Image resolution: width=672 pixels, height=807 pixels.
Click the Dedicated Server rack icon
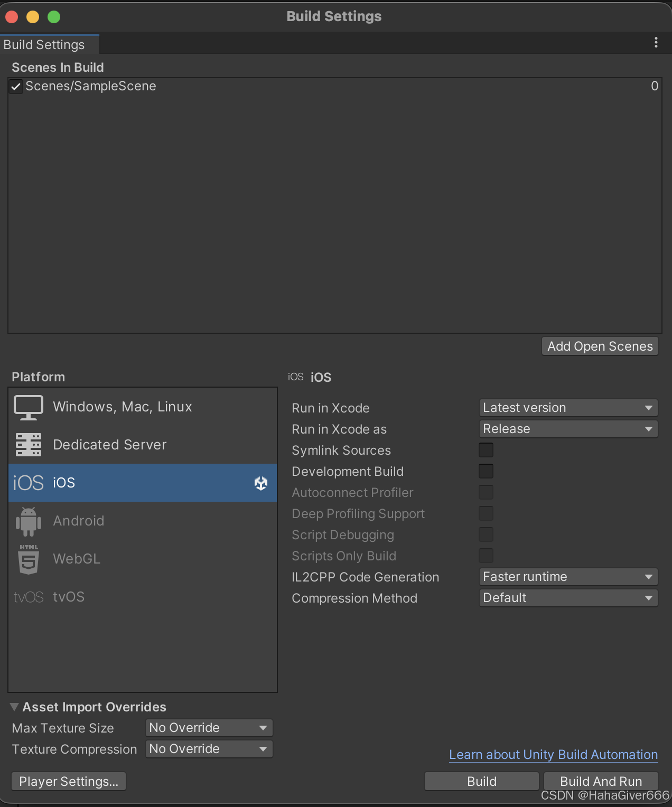pyautogui.click(x=29, y=445)
